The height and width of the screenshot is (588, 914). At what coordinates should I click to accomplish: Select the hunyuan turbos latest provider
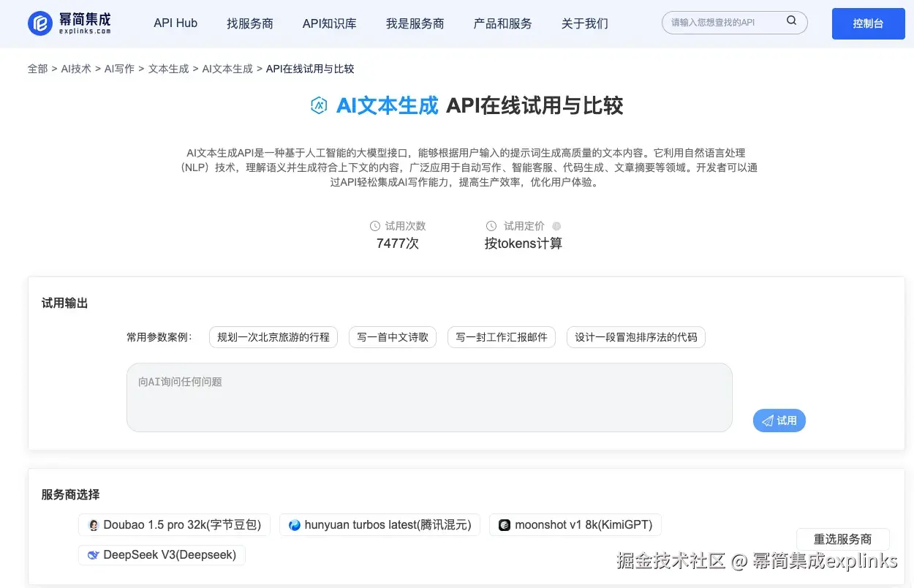click(380, 525)
